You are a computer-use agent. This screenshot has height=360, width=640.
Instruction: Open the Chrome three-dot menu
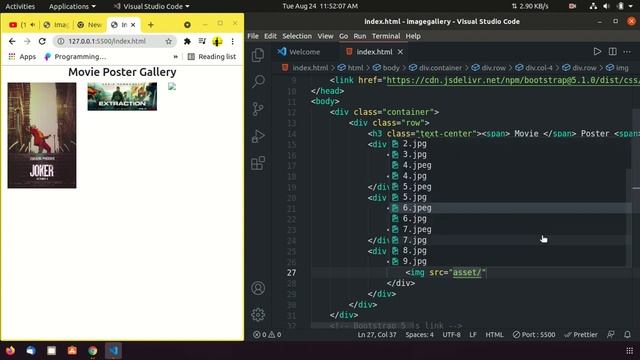[x=232, y=41]
